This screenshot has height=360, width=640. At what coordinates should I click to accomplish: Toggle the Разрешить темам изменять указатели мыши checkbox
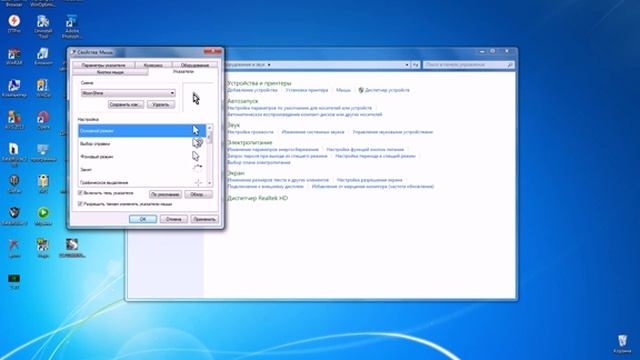tap(80, 204)
